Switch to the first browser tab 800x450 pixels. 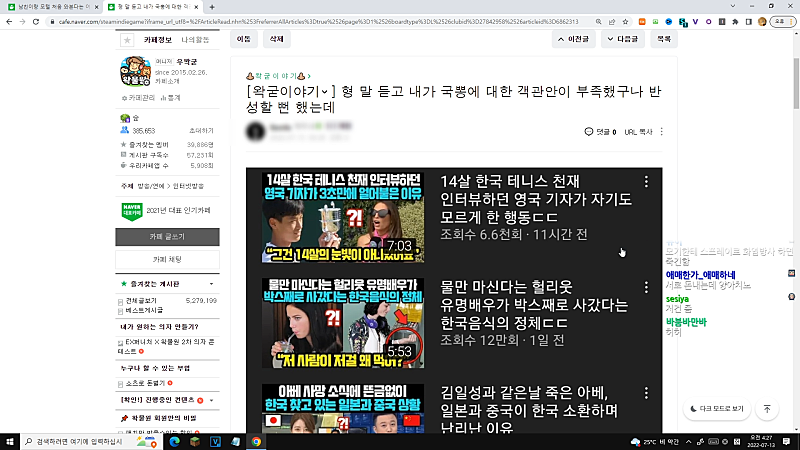point(53,7)
